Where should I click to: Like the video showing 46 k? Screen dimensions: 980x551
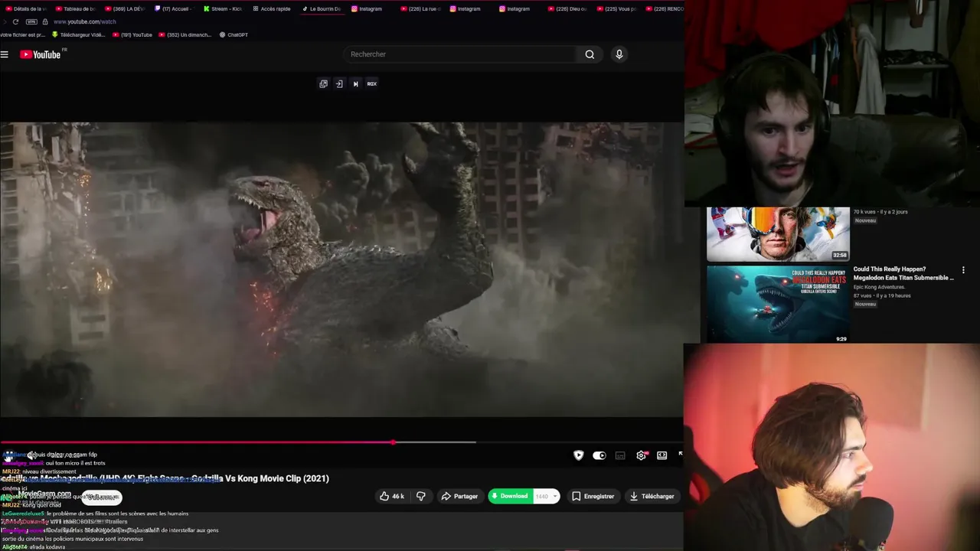[x=392, y=496]
